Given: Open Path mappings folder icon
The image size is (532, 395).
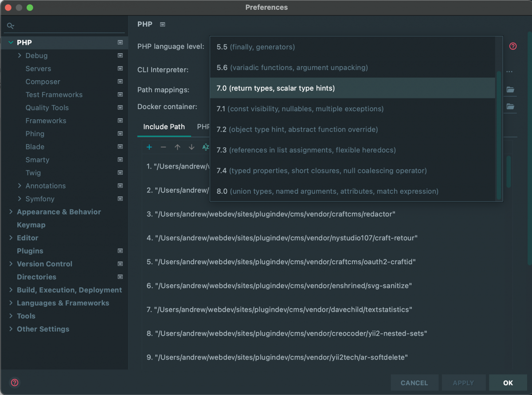Looking at the screenshot, I should click(510, 90).
